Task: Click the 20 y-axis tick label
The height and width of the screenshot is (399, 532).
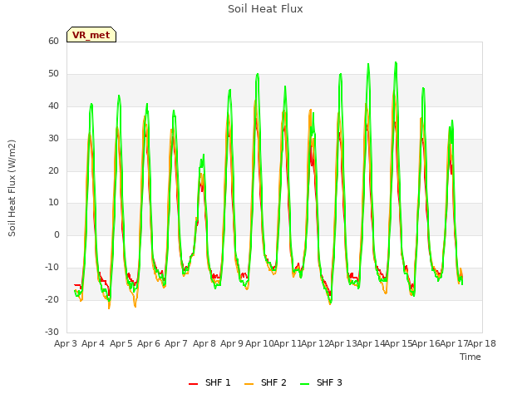Action: pyautogui.click(x=53, y=170)
